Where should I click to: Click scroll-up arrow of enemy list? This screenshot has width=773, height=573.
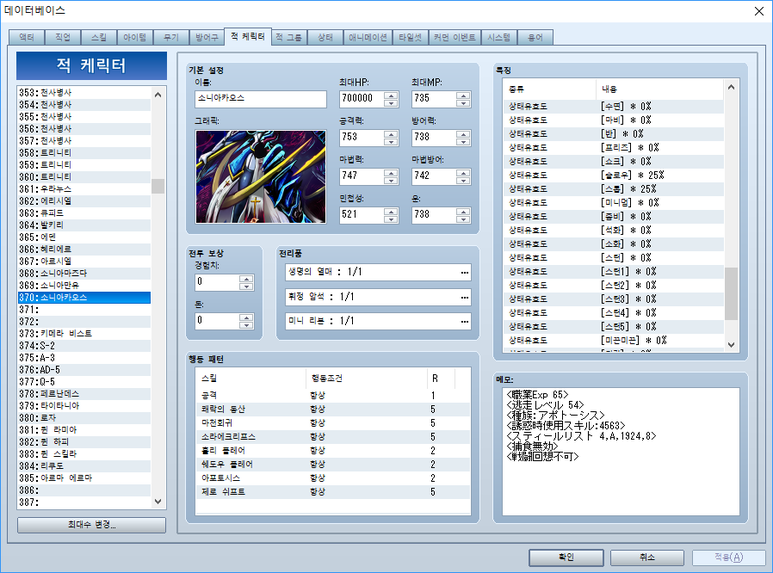pos(158,95)
